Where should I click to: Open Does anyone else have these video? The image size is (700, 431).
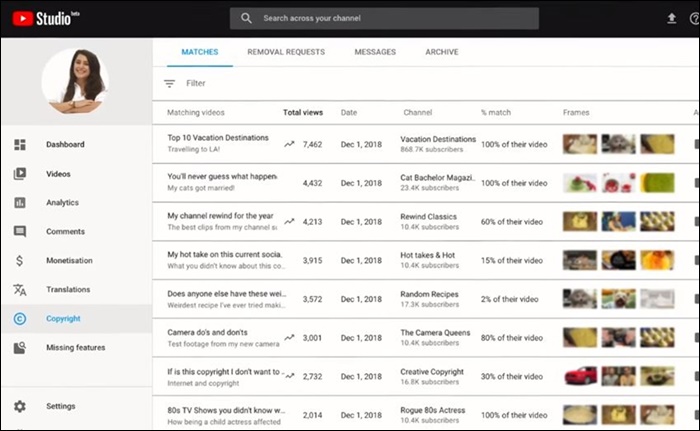click(x=226, y=293)
